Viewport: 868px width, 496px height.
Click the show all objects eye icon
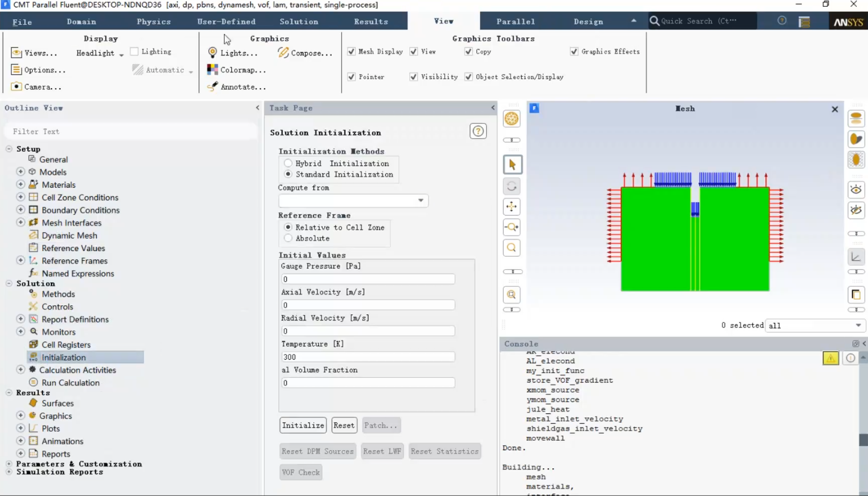coord(856,189)
